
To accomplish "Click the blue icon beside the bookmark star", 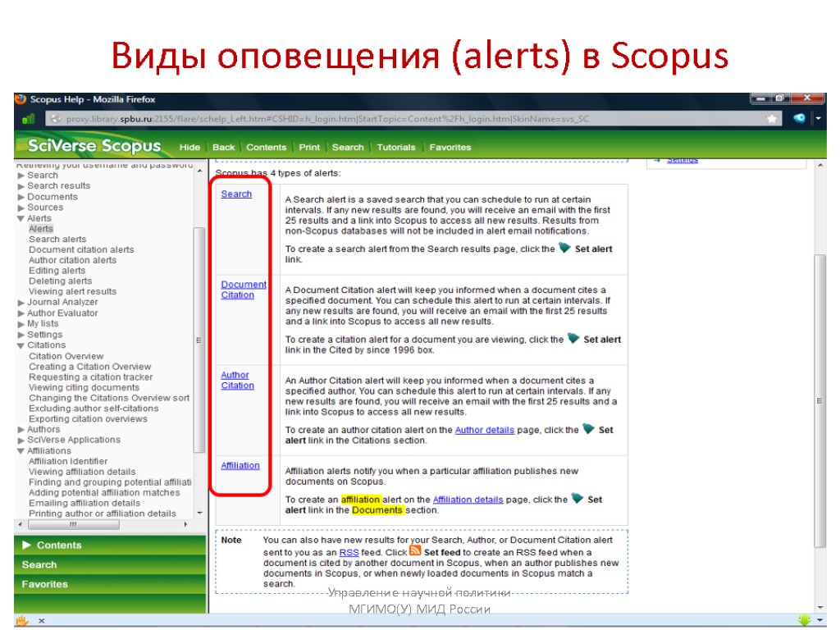I will pos(799,118).
